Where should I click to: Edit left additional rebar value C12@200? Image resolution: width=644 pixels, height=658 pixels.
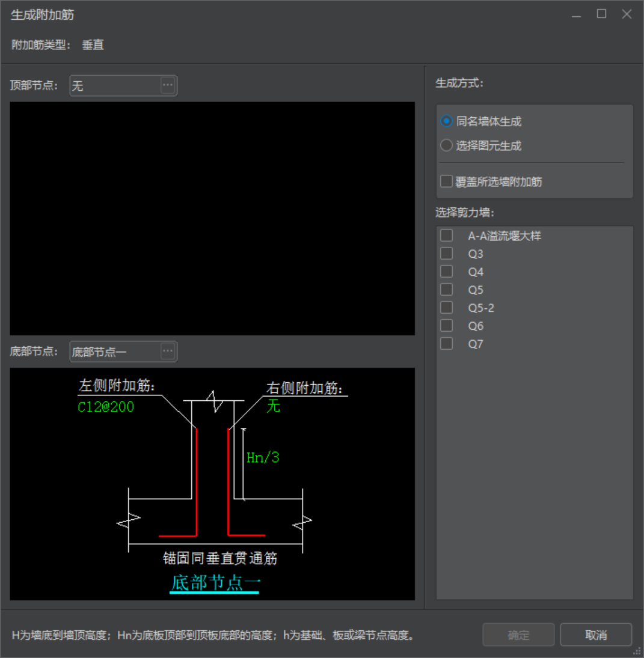106,407
